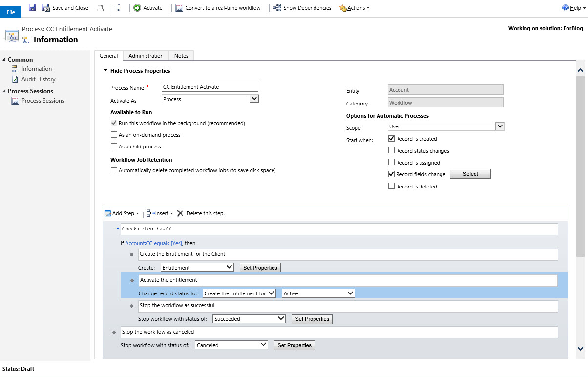This screenshot has height=377, width=588.
Task: Open the Scope dropdown showing User
Action: point(499,126)
